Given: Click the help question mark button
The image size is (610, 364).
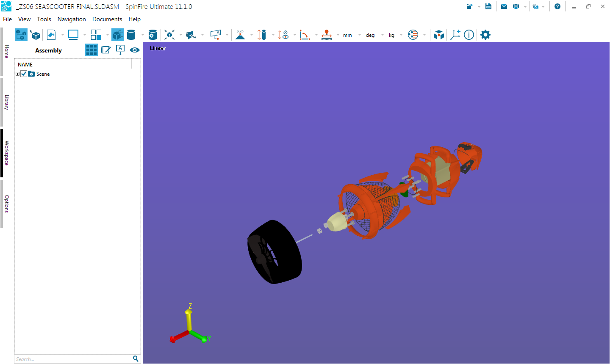Looking at the screenshot, I should 557,6.
